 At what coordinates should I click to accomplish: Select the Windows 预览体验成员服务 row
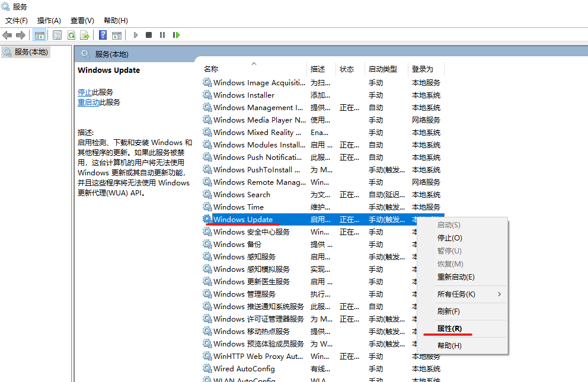pyautogui.click(x=309, y=344)
